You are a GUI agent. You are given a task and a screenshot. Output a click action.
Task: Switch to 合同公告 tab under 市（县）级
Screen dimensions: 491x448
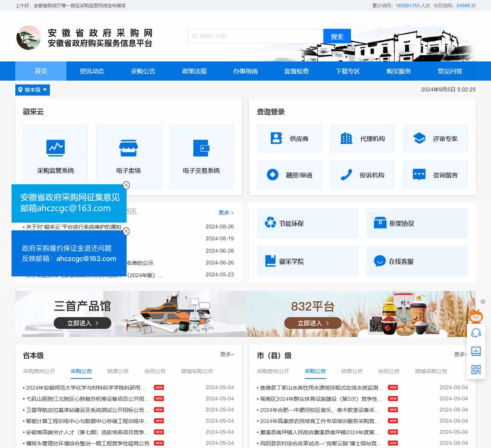389,371
